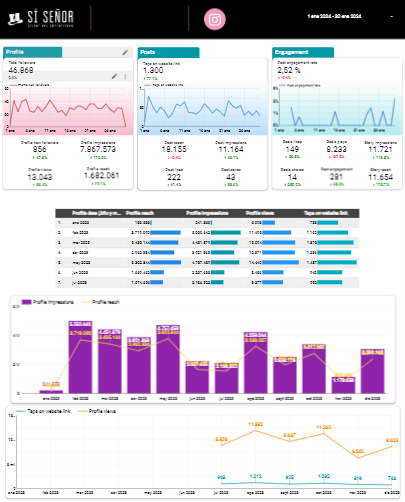Toggle Profile reach legend in bar chart

100,302
